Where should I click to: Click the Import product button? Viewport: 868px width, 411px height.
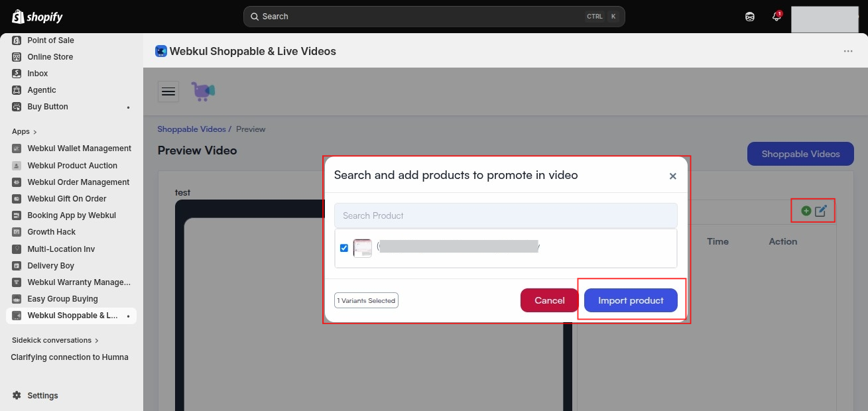631,300
